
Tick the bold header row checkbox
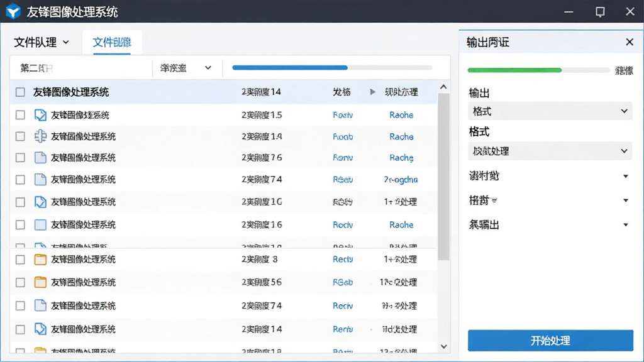click(x=20, y=92)
